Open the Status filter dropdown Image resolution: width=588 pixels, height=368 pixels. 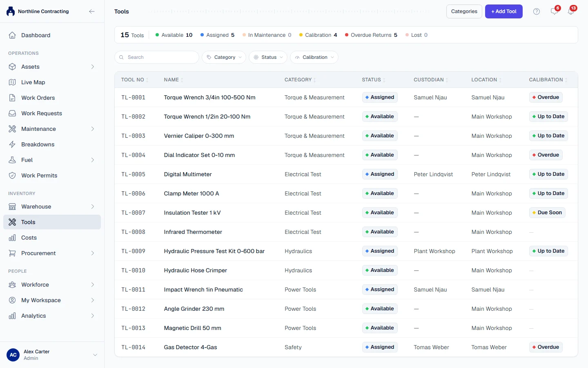click(268, 57)
